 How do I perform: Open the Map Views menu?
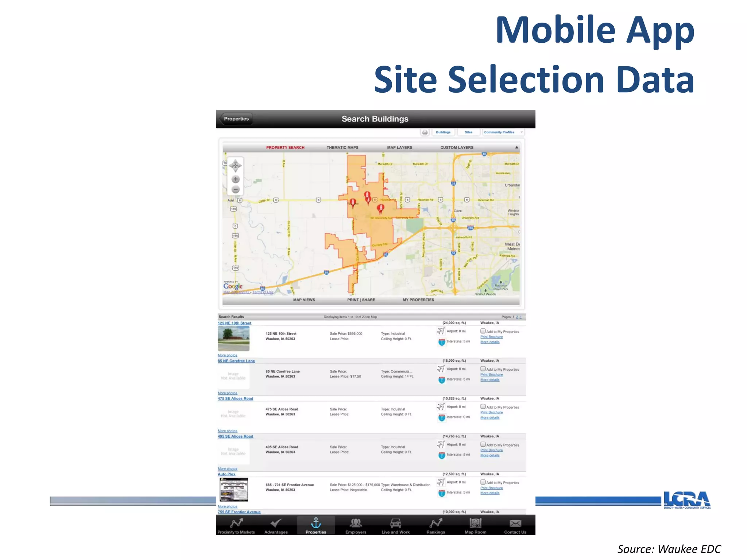tap(304, 300)
